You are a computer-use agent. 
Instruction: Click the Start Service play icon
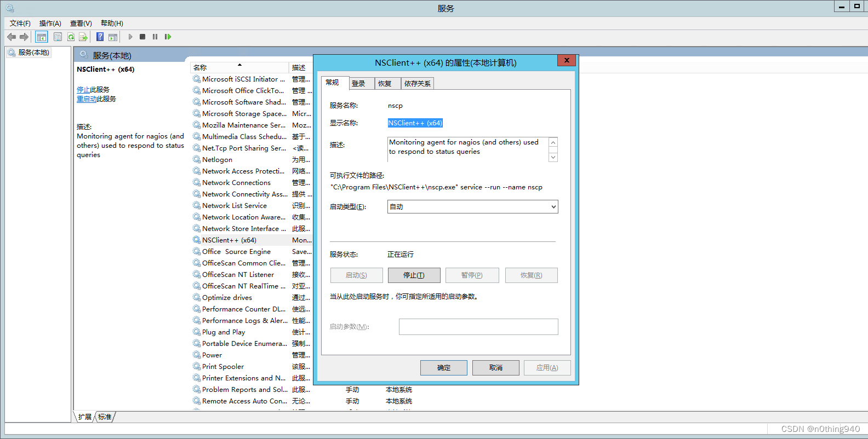[130, 37]
